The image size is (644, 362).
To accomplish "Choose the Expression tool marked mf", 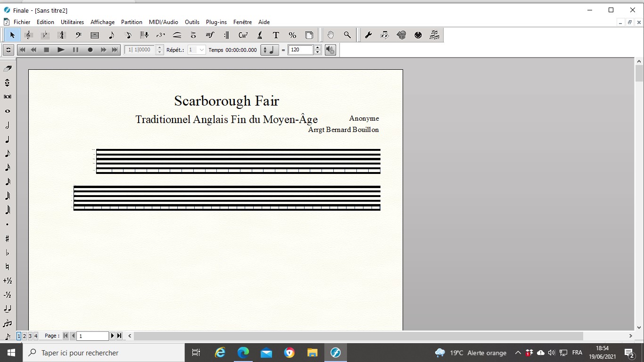I will 210,35.
